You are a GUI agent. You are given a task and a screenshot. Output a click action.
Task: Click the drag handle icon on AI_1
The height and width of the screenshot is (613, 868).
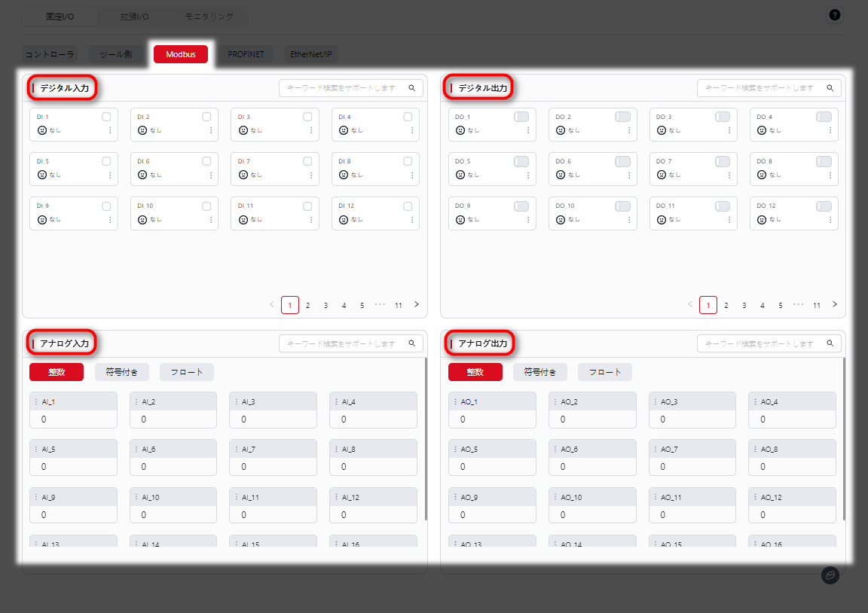tap(36, 402)
